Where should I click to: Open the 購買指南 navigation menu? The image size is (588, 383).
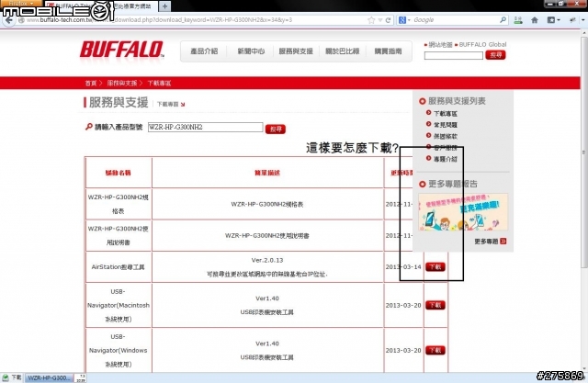[388, 51]
